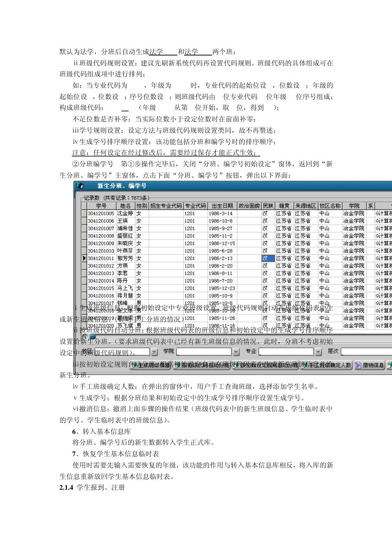Click the name cell 叶燕芬
392x555 pixels.
pos(125,251)
